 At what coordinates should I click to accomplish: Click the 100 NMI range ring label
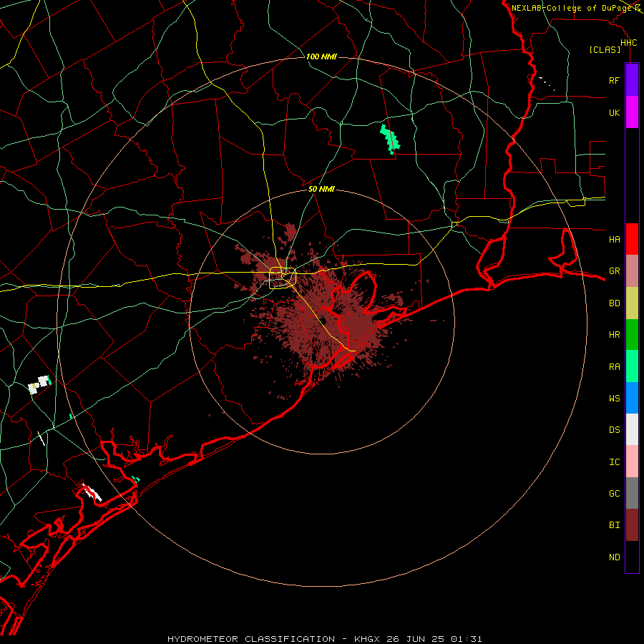pos(321,57)
